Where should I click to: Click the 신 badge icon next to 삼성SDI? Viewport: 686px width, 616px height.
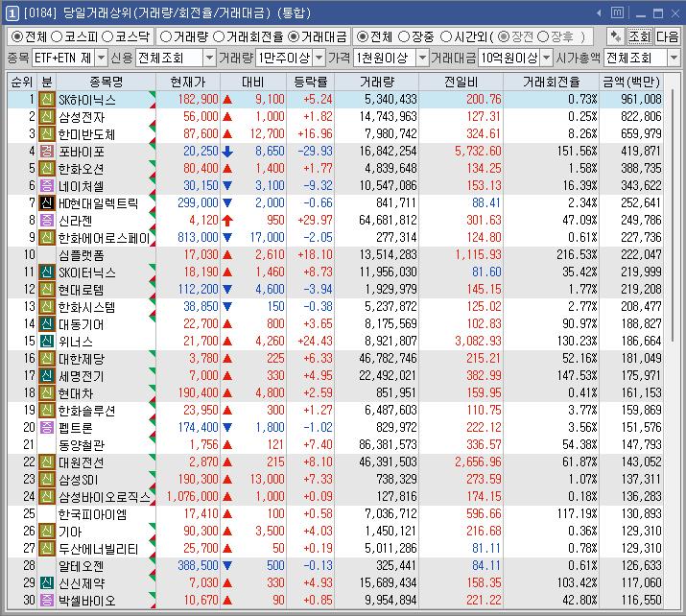(46, 479)
